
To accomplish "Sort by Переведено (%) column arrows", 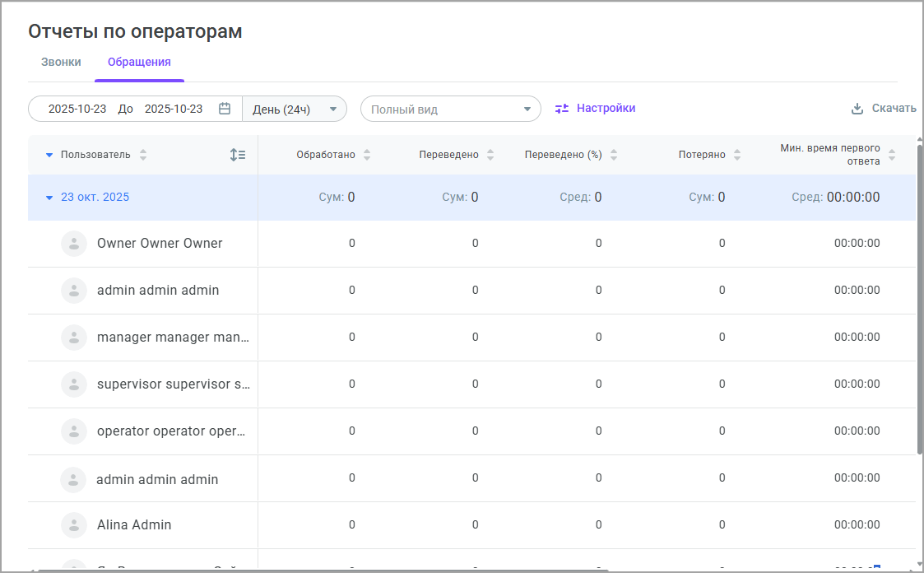I will (x=614, y=155).
